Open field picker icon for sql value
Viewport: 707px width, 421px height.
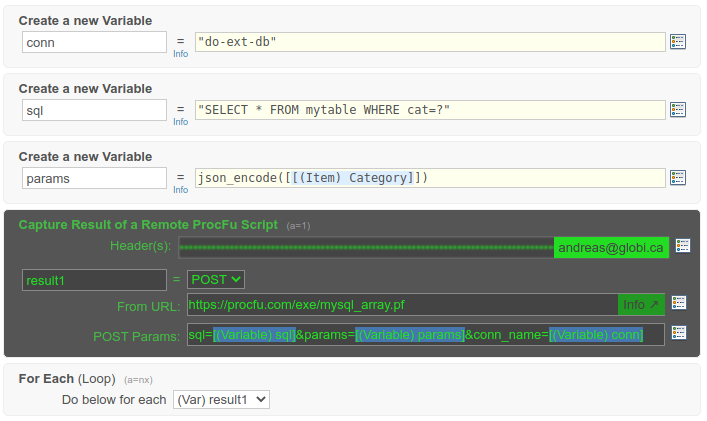678,110
